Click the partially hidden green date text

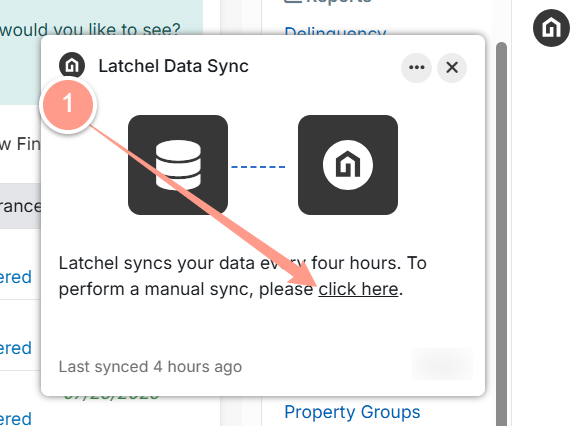[112, 396]
